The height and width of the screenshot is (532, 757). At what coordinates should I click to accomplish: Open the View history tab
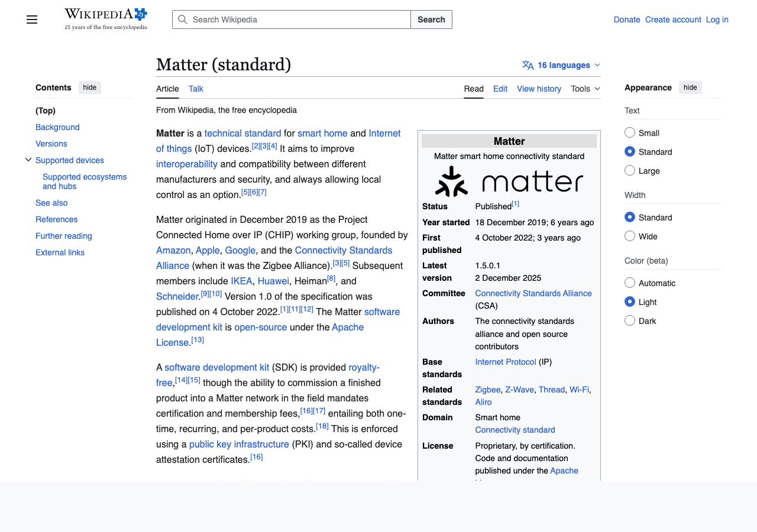coord(539,89)
